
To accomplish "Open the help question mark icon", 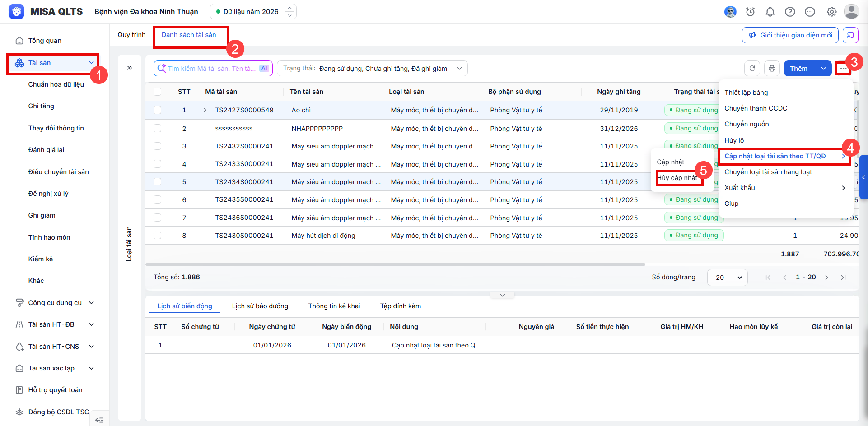I will [x=790, y=12].
